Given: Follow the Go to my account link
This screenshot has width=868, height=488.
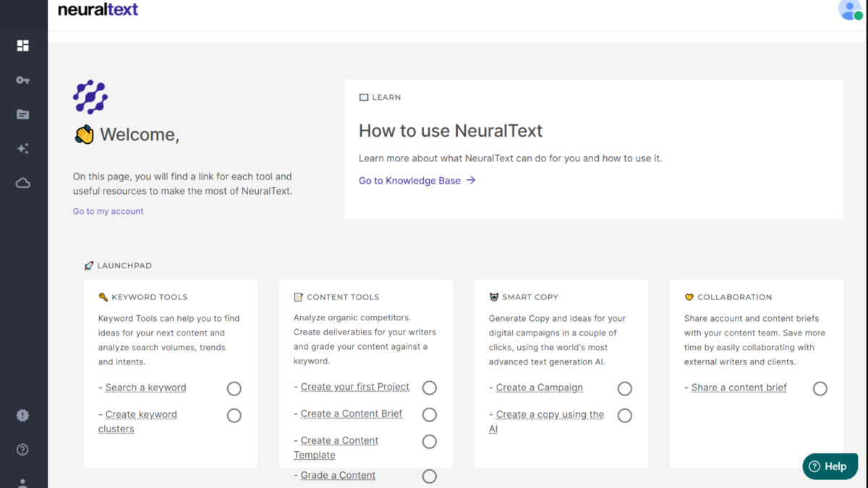Looking at the screenshot, I should point(109,211).
